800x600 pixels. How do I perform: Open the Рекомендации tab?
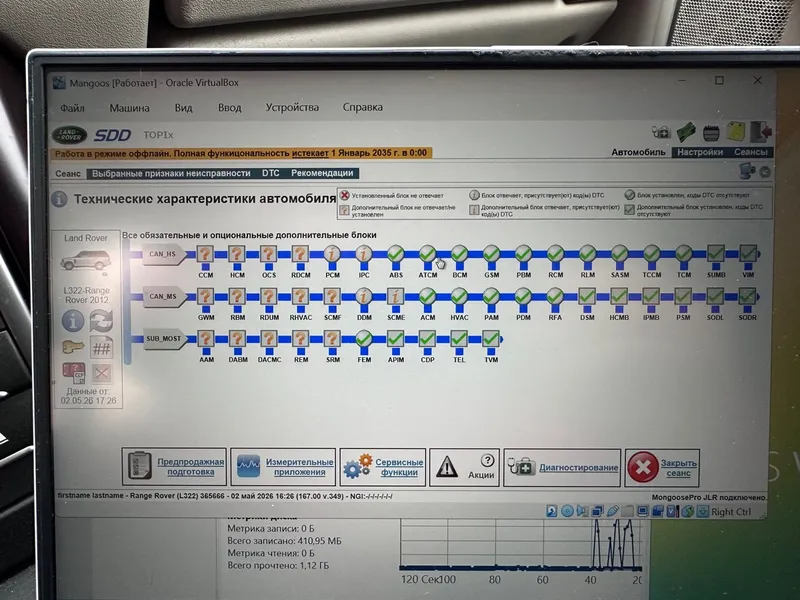click(x=322, y=173)
